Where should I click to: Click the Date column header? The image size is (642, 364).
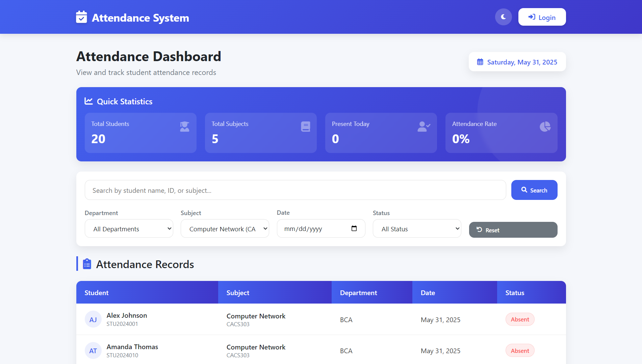coord(428,293)
